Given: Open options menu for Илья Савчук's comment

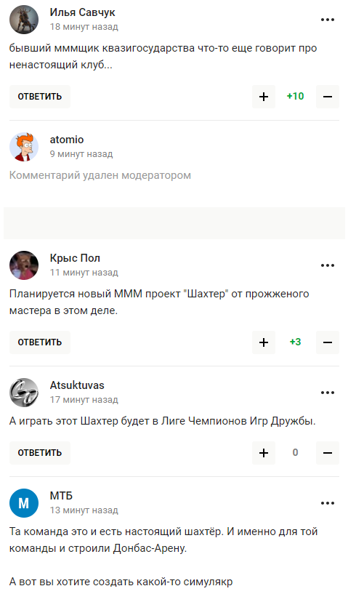Looking at the screenshot, I should tap(327, 20).
